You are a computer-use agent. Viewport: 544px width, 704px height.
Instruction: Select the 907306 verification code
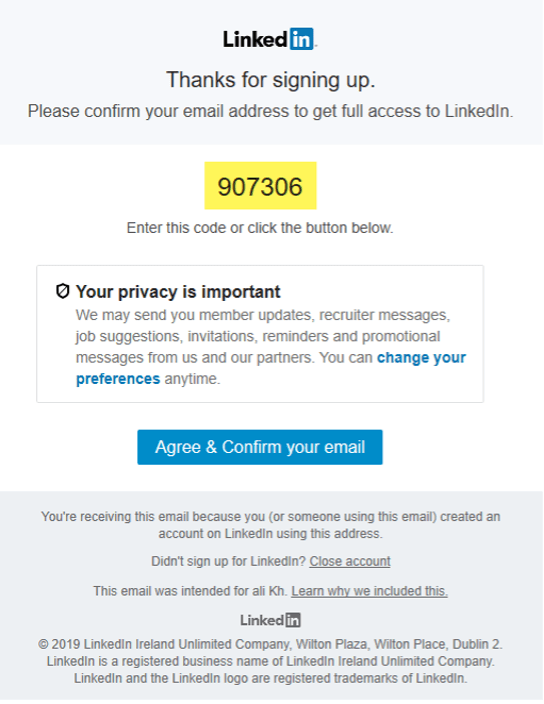pos(260,187)
